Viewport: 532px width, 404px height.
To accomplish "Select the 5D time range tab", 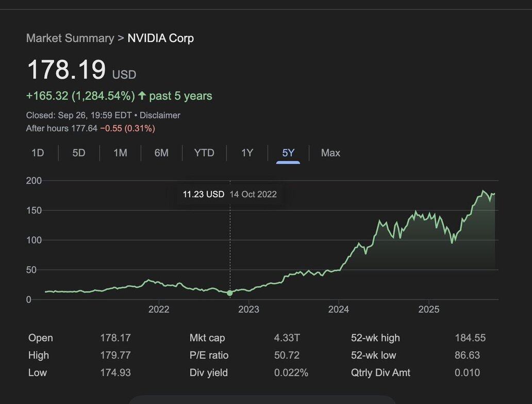I will click(79, 153).
